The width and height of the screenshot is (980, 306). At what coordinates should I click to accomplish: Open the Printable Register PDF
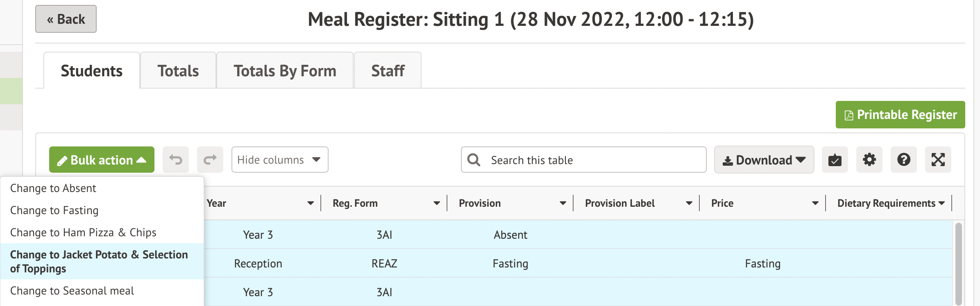coord(900,115)
